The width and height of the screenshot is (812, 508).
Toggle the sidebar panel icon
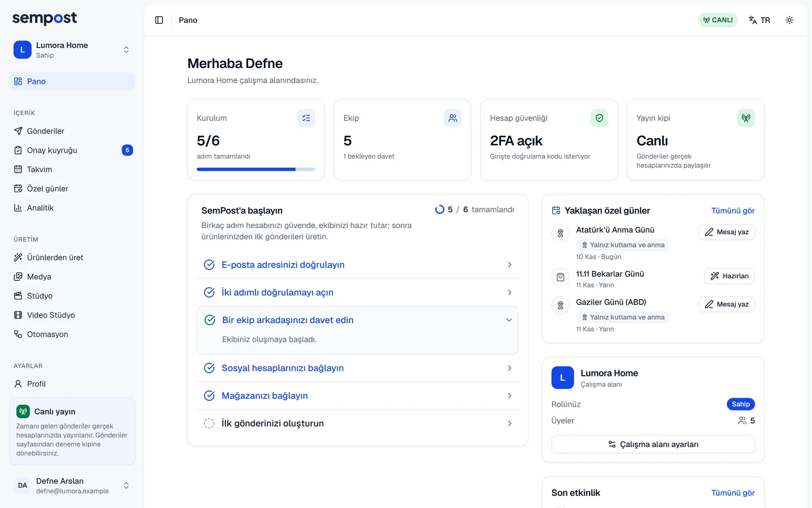tap(159, 20)
